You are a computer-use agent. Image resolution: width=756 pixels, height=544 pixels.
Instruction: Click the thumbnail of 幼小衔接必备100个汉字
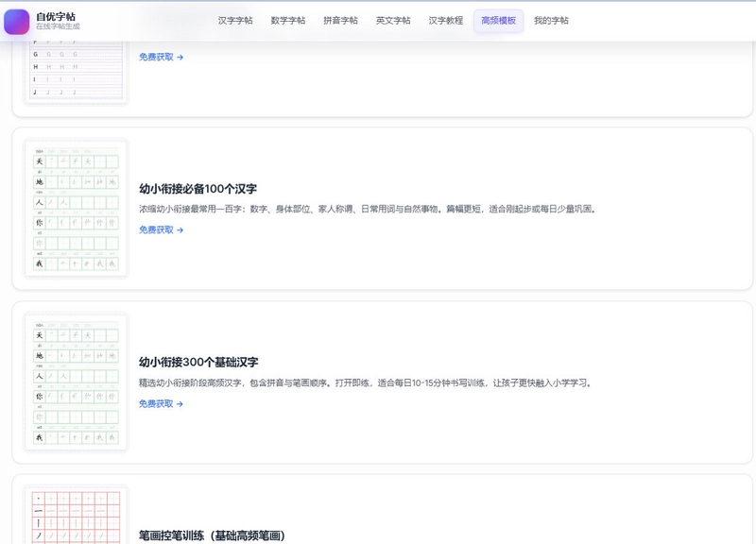point(76,208)
